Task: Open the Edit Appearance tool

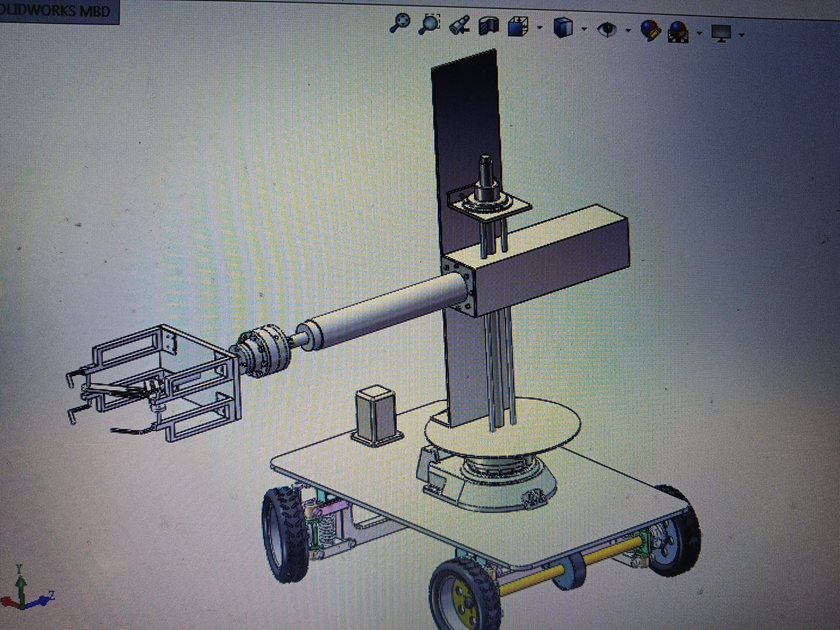Action: click(x=651, y=30)
